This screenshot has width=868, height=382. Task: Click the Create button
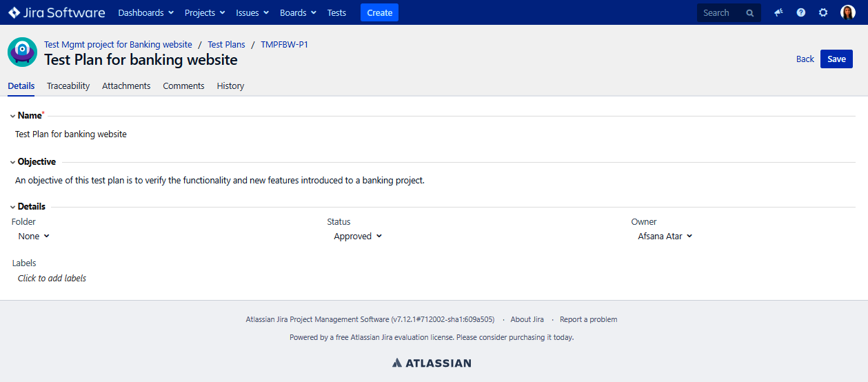pos(379,12)
